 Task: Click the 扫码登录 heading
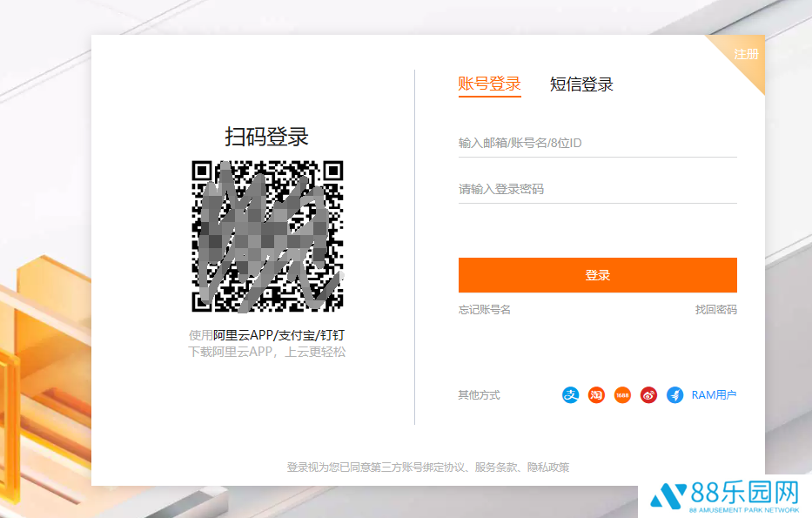tap(266, 137)
